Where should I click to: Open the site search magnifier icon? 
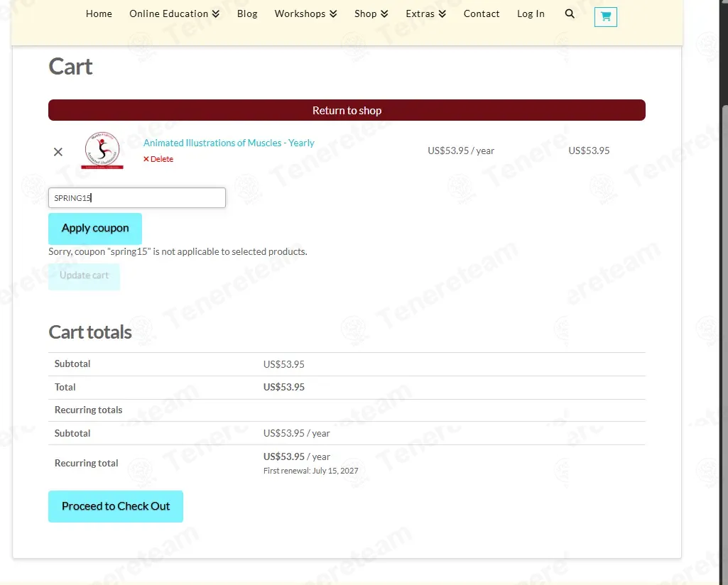(570, 14)
